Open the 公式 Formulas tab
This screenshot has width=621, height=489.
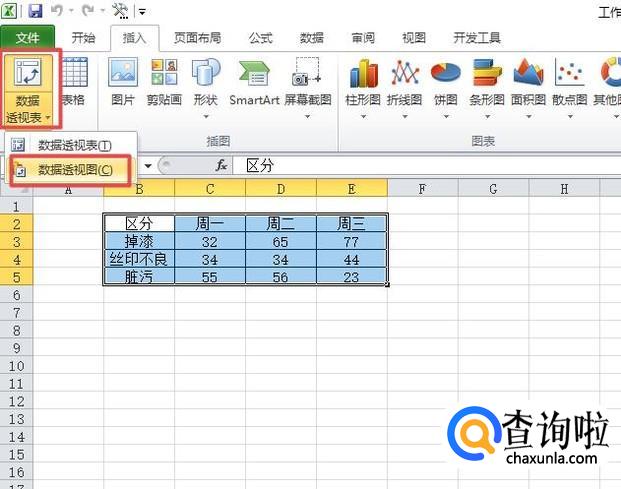261,38
